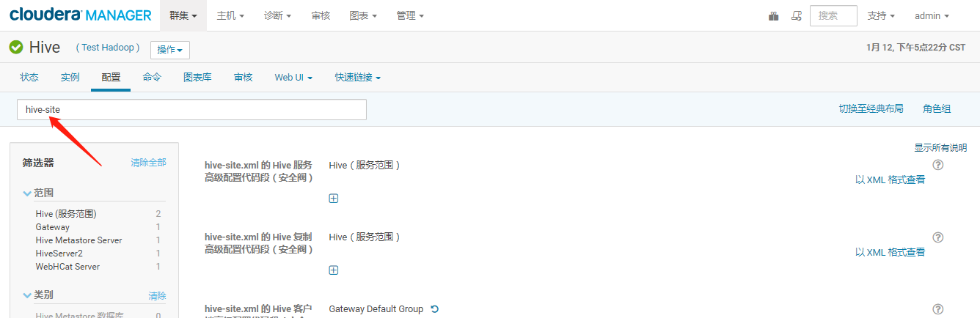980x318 pixels.
Task: Reset Gateway Default Group to default
Action: (x=434, y=309)
